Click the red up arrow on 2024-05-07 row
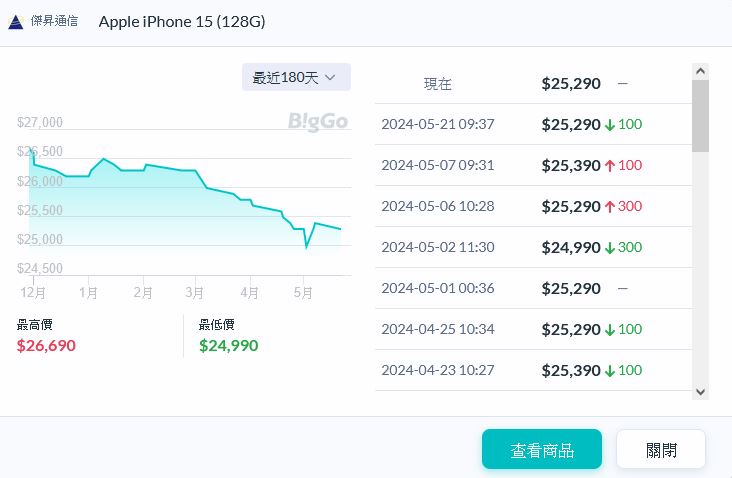Viewport: 732px width, 478px height. tap(609, 165)
